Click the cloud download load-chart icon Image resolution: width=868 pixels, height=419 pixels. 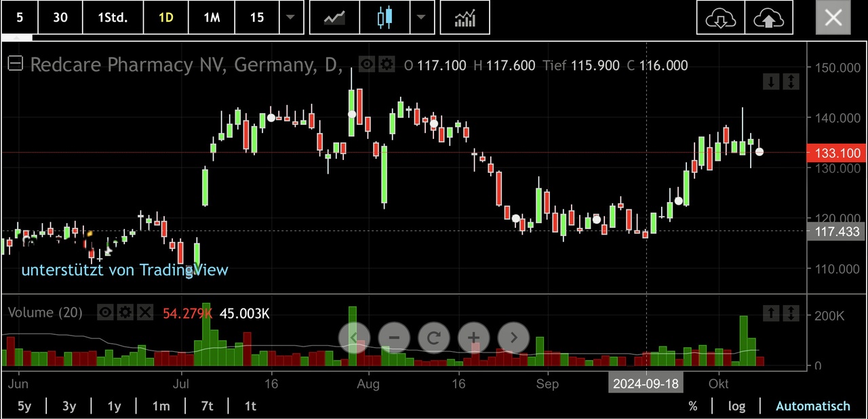[720, 18]
